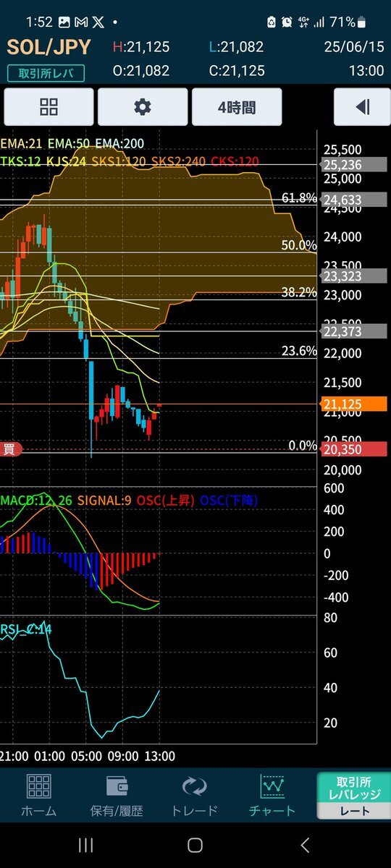
Task: Tap the 13:00 time axis label
Action: [159, 756]
